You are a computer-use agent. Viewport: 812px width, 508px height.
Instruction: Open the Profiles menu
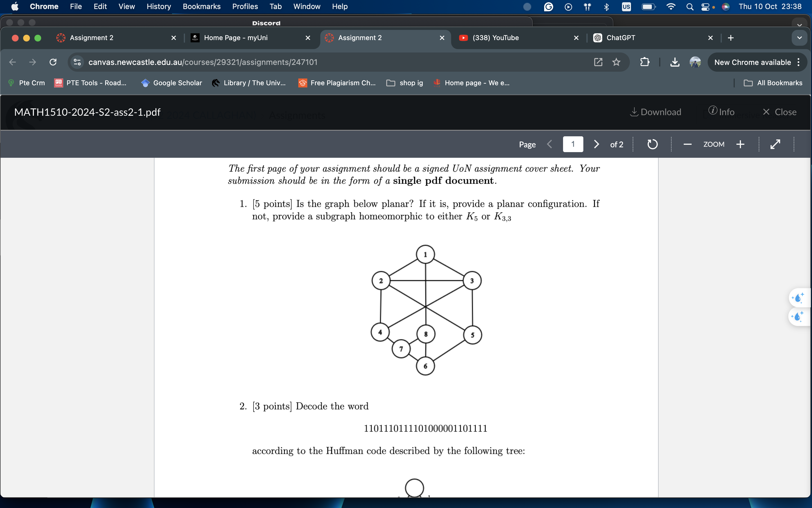[245, 6]
